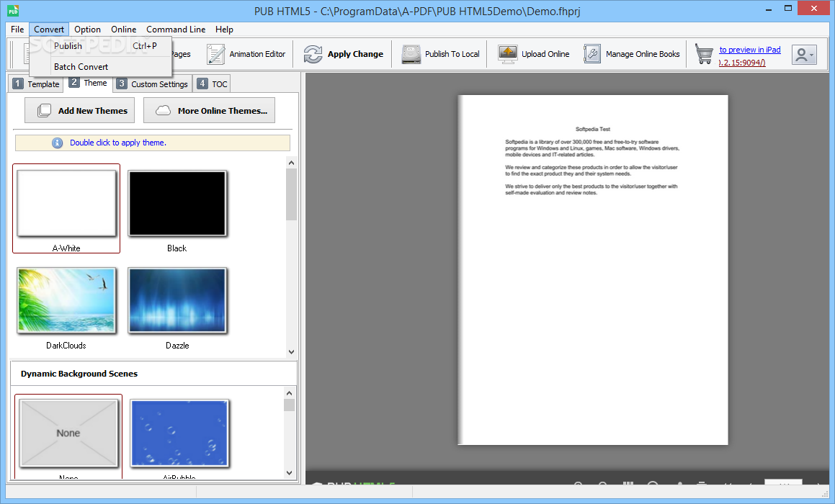The height and width of the screenshot is (504, 835).
Task: Click the document page preview
Action: point(593,270)
